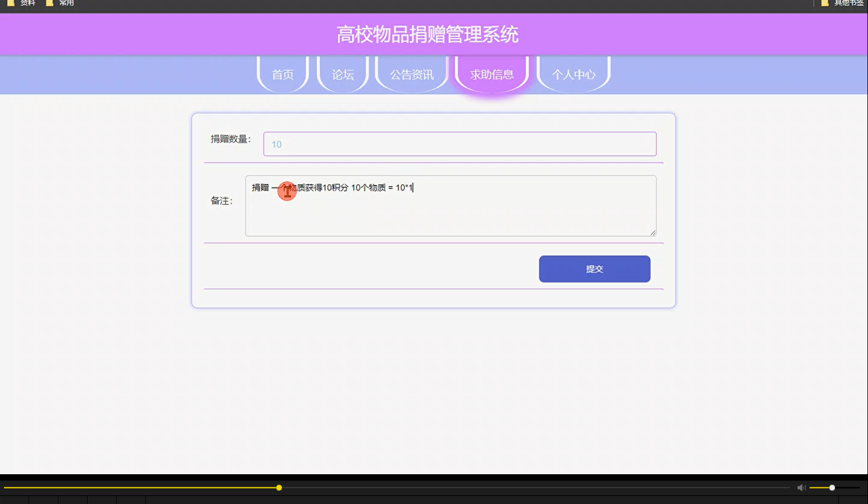Open the 资料 bookmarks folder

23,3
